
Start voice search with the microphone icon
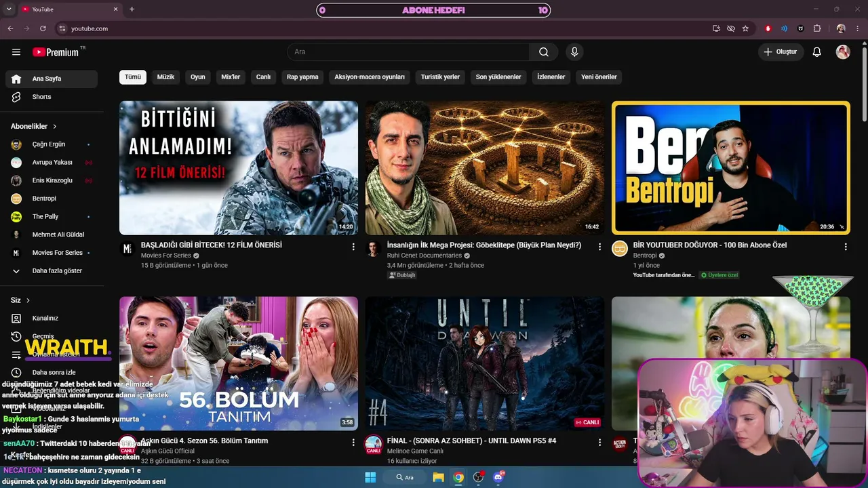[574, 52]
